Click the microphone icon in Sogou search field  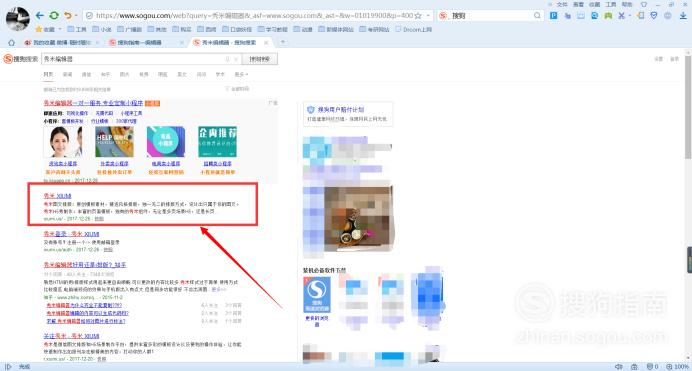(x=228, y=59)
